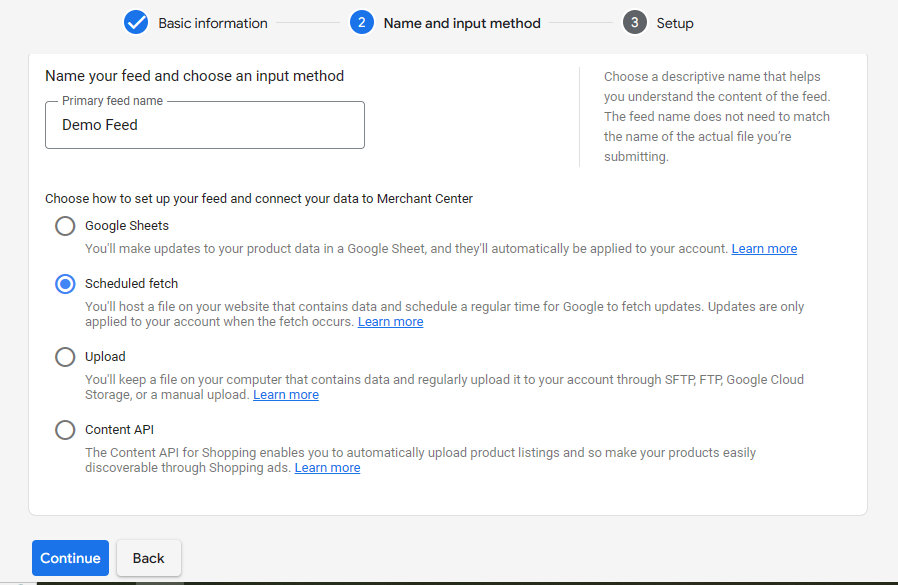Go to the Basic information step label
Viewport: 898px width, 585px height.
tap(213, 23)
